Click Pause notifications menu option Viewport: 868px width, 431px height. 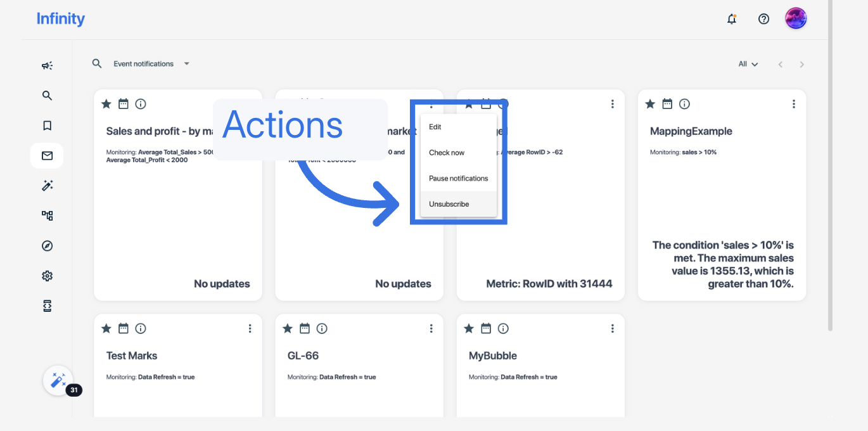[x=458, y=178]
